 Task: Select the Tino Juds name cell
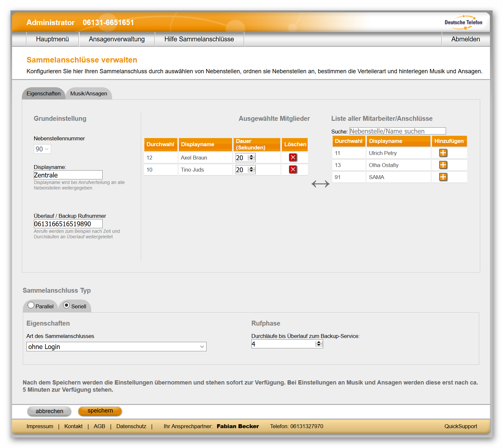coord(205,170)
